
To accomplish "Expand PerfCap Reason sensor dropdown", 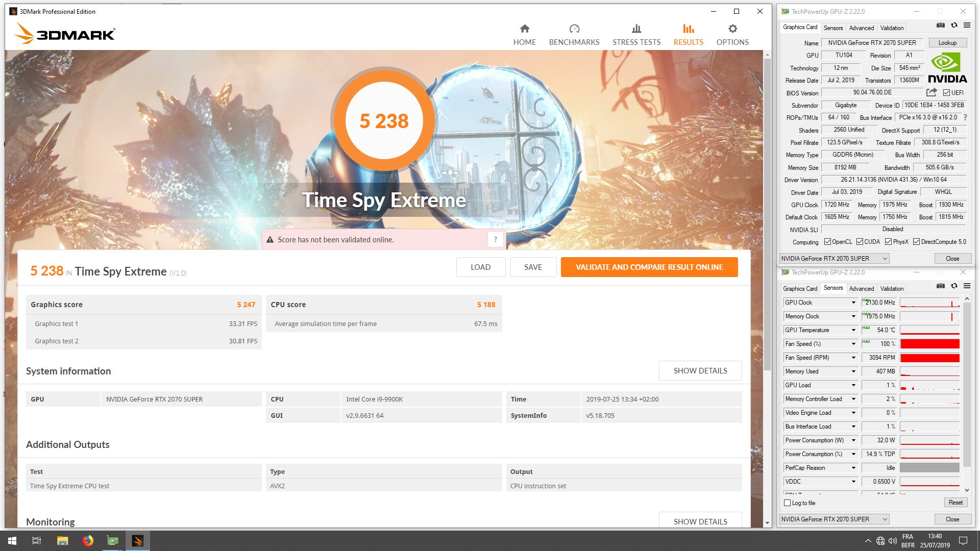I will tap(853, 468).
